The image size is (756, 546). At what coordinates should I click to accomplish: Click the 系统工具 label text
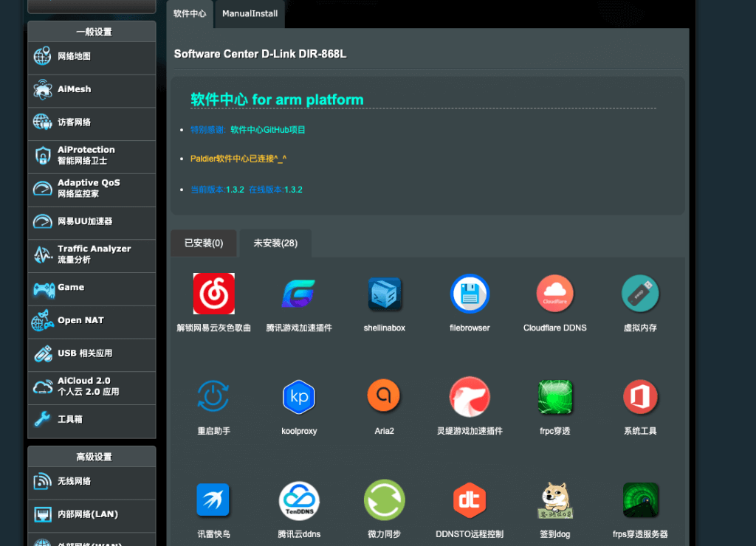[640, 431]
